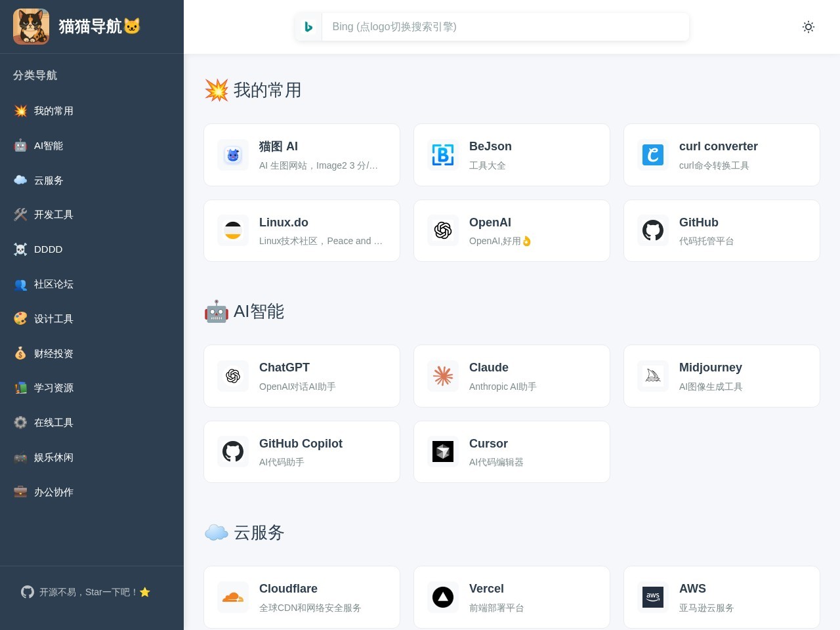Open the ChatGPT link title
840x630 pixels.
(x=284, y=367)
